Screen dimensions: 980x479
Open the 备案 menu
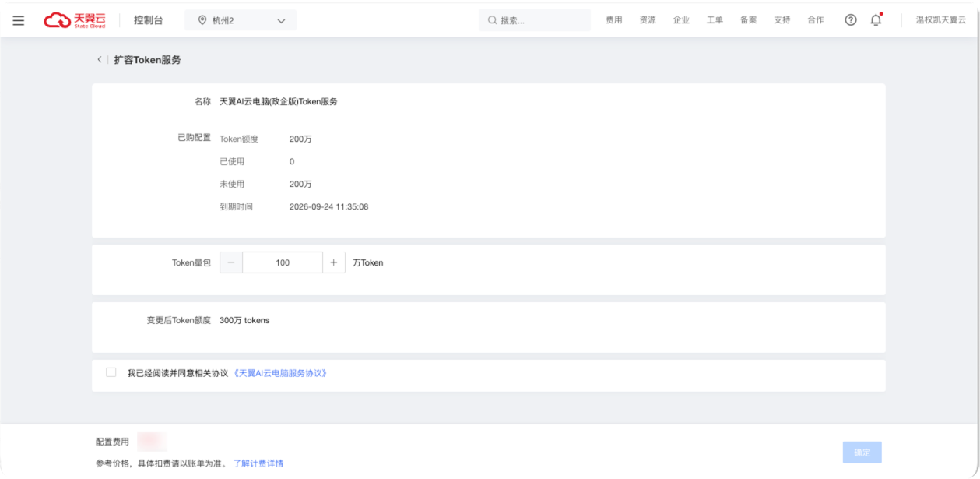point(748,20)
